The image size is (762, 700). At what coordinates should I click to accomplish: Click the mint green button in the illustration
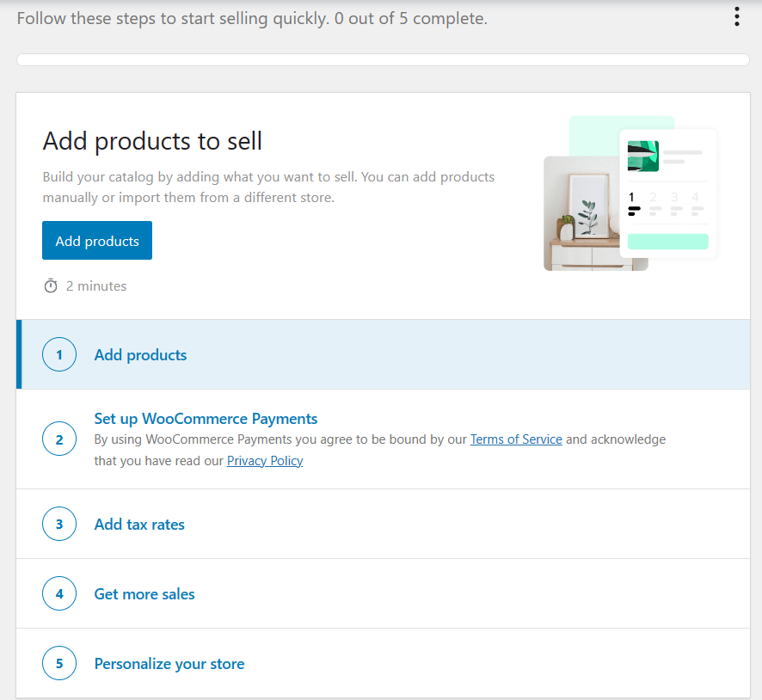pos(667,242)
